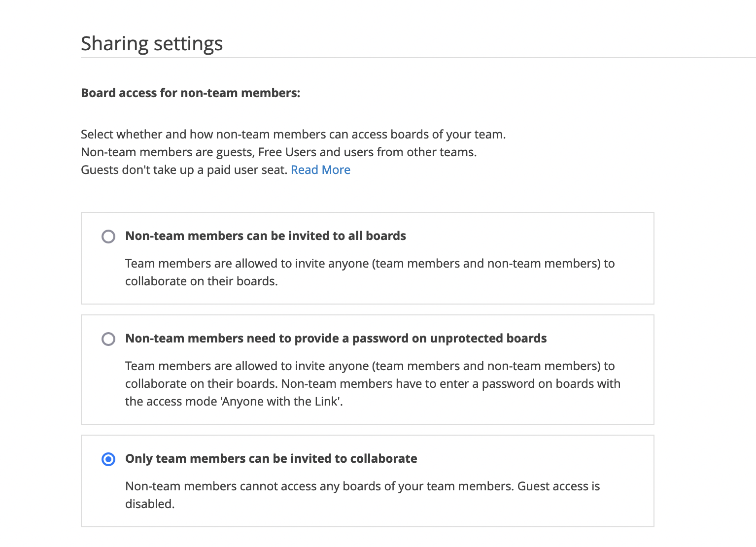Choose the password on unprotected boards radio option
756x547 pixels.
(108, 339)
